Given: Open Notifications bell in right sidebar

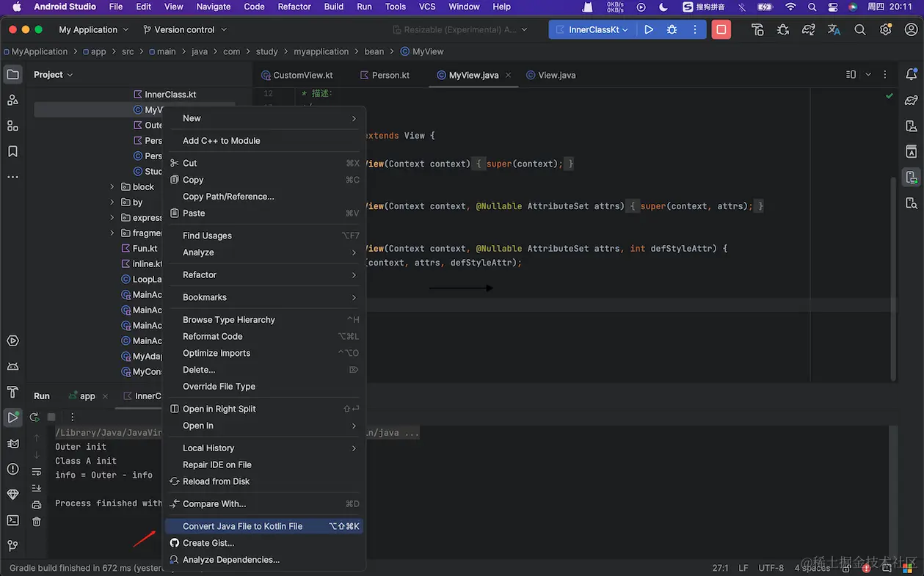Looking at the screenshot, I should pyautogui.click(x=911, y=74).
